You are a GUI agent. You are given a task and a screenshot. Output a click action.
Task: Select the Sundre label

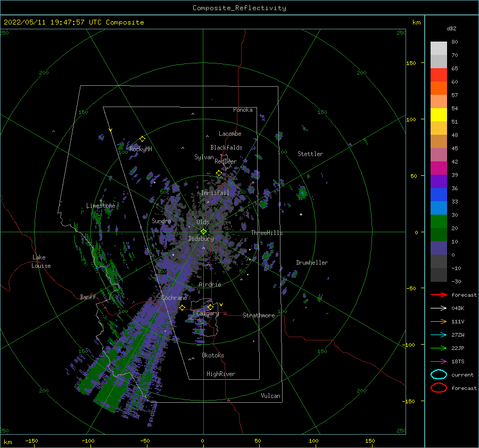point(161,221)
